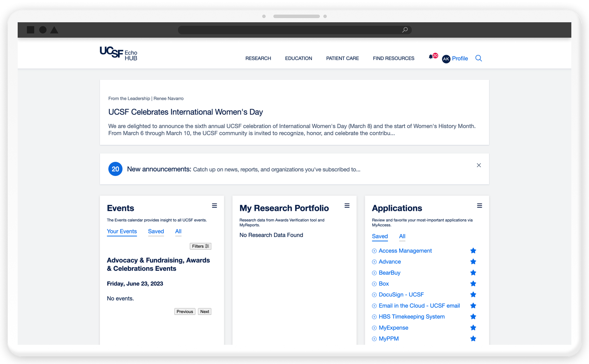The height and width of the screenshot is (364, 589).
Task: Open site search magnifier in header
Action: coord(479,58)
